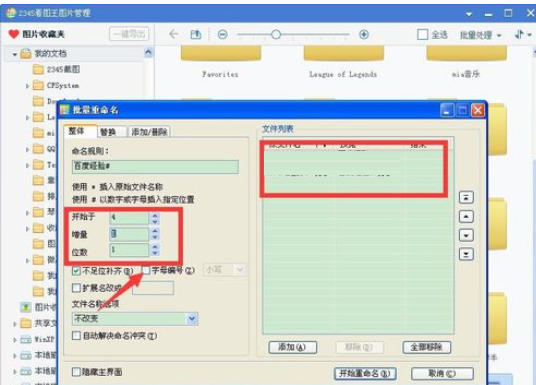Click the sort order icon in the top-right toolbar

click(x=519, y=34)
